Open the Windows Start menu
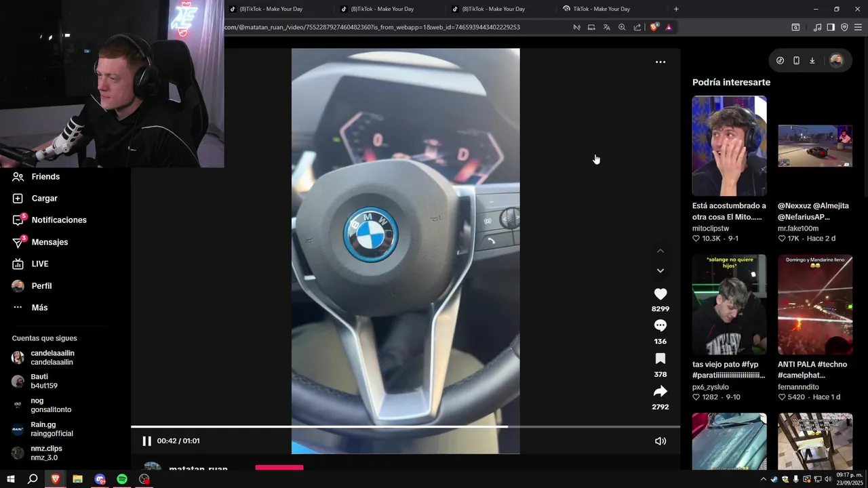 tap(11, 479)
